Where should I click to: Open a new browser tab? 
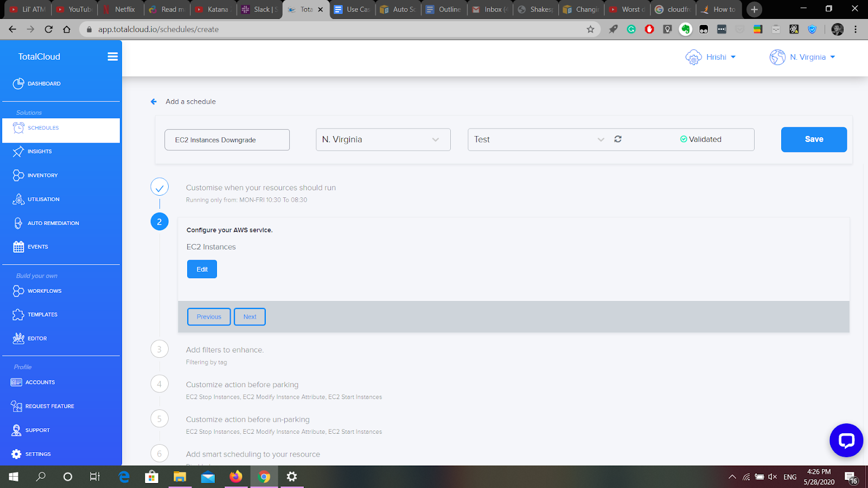coord(754,9)
